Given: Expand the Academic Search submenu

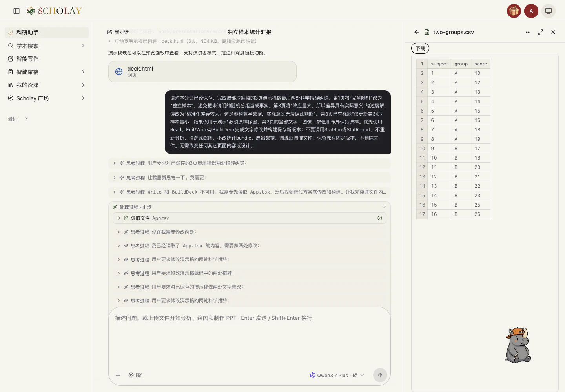Looking at the screenshot, I should pyautogui.click(x=83, y=45).
